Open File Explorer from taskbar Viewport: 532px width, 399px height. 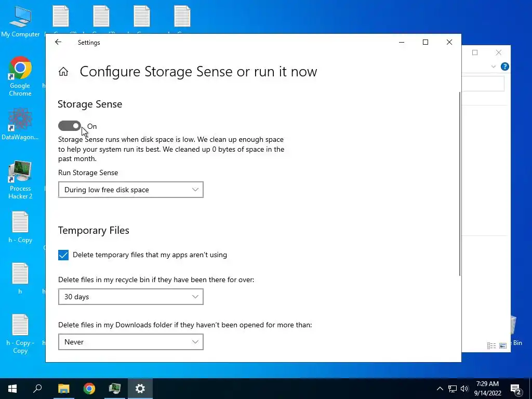(x=63, y=389)
